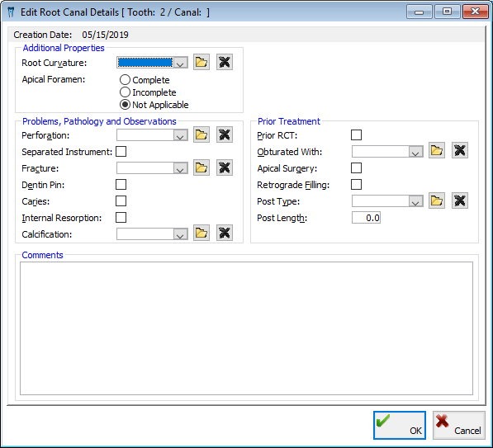This screenshot has height=448, width=493.
Task: Check the Separated Instrument box
Action: [121, 152]
